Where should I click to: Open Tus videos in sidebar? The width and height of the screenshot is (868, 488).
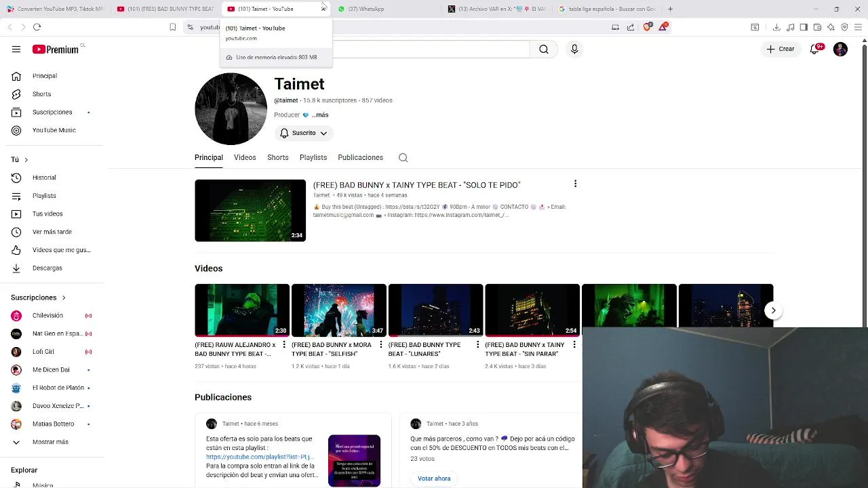click(47, 213)
